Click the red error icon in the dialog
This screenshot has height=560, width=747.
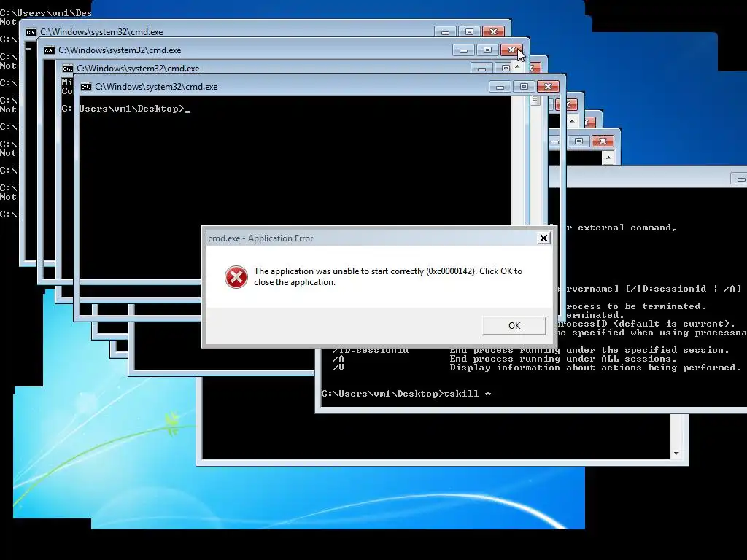[x=236, y=277]
